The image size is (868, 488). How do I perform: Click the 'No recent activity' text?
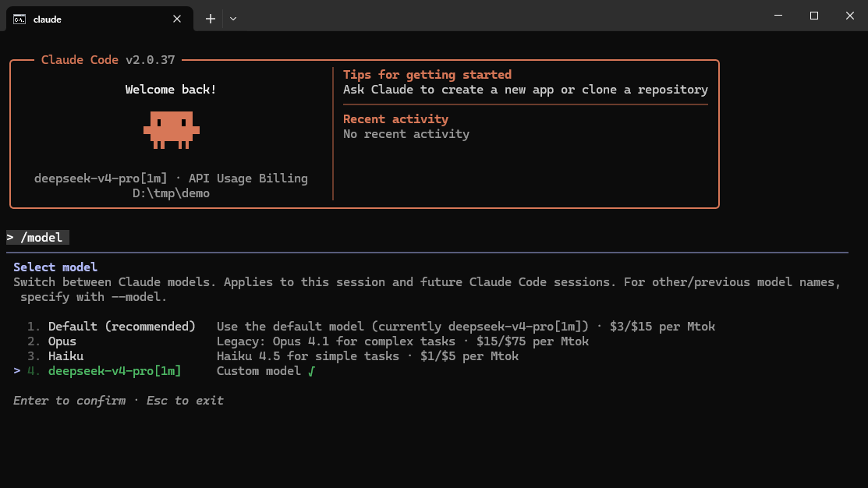[x=406, y=134]
